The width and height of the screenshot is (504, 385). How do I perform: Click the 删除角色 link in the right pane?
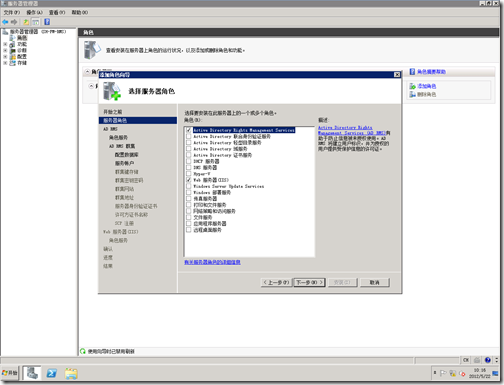click(x=427, y=94)
